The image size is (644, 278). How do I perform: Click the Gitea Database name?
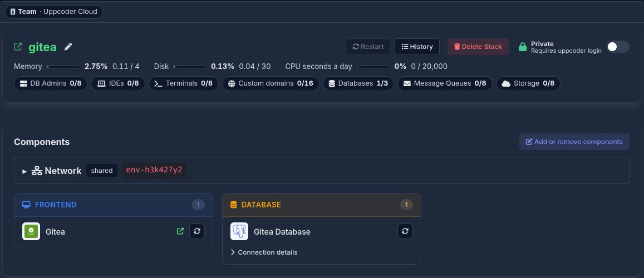[282, 232]
